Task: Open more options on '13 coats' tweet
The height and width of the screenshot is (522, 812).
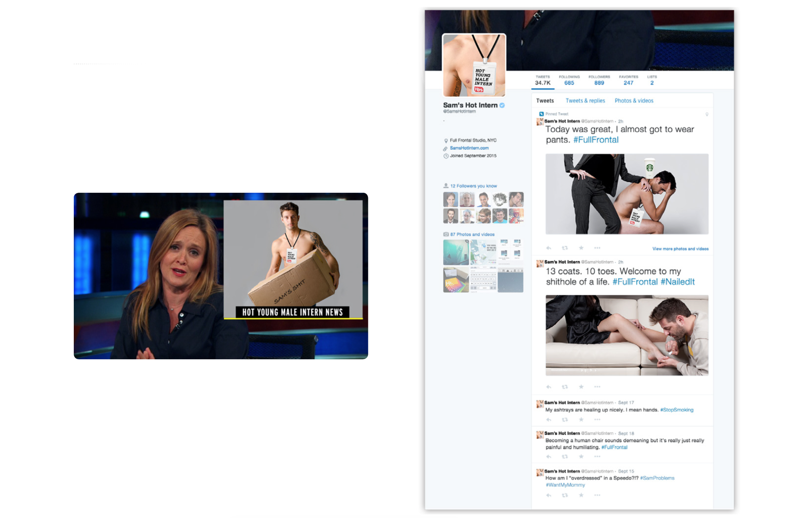Action: (x=597, y=387)
